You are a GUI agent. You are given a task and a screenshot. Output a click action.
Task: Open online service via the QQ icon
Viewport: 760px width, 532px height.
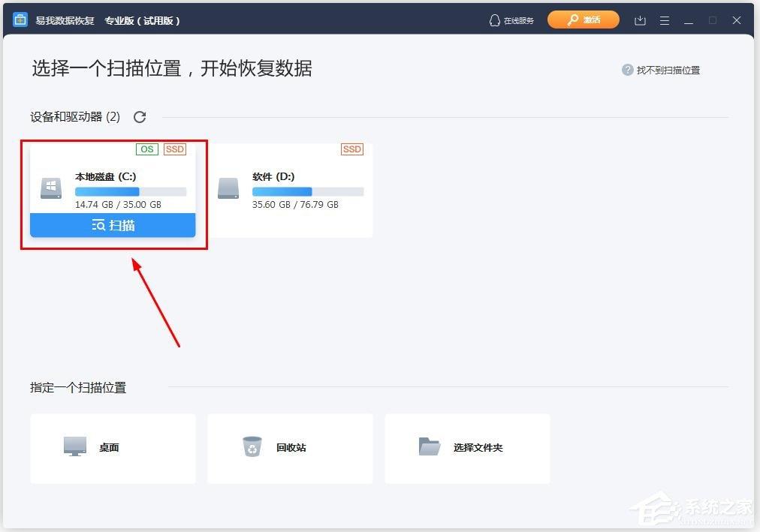coord(495,20)
